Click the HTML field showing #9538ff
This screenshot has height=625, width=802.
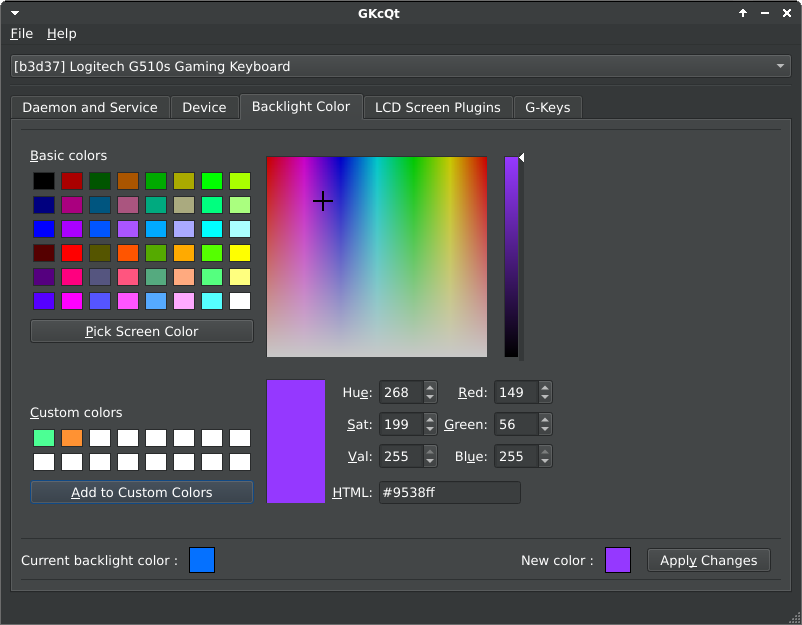coord(450,492)
